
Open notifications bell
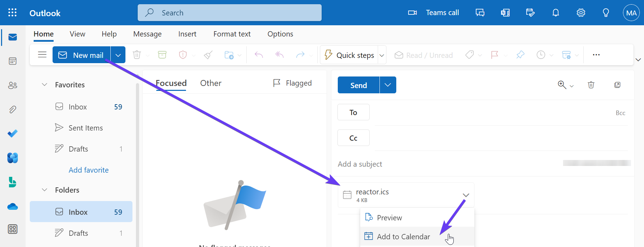pyautogui.click(x=556, y=13)
